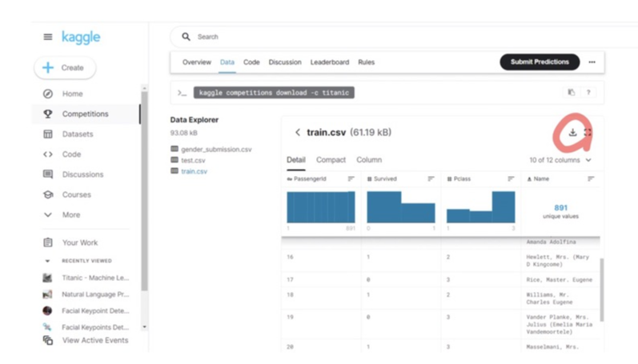Click Submit Predictions button
The image size is (638, 364).
(540, 62)
